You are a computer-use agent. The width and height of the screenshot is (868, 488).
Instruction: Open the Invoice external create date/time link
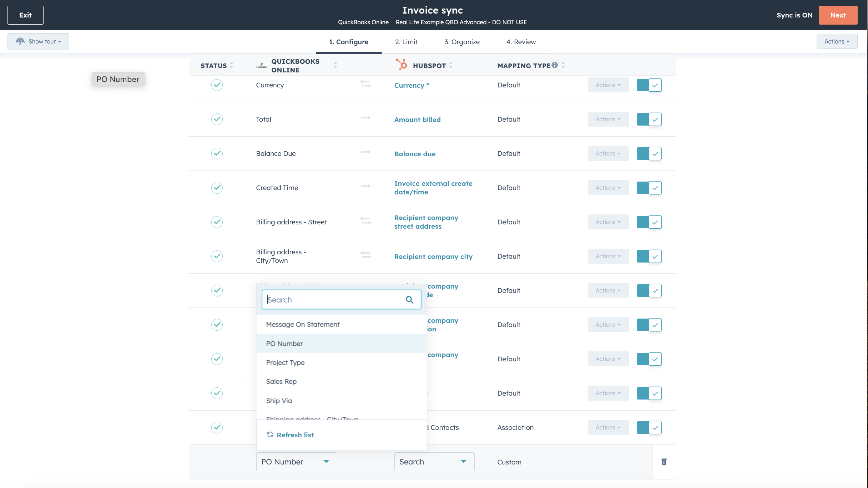click(433, 188)
